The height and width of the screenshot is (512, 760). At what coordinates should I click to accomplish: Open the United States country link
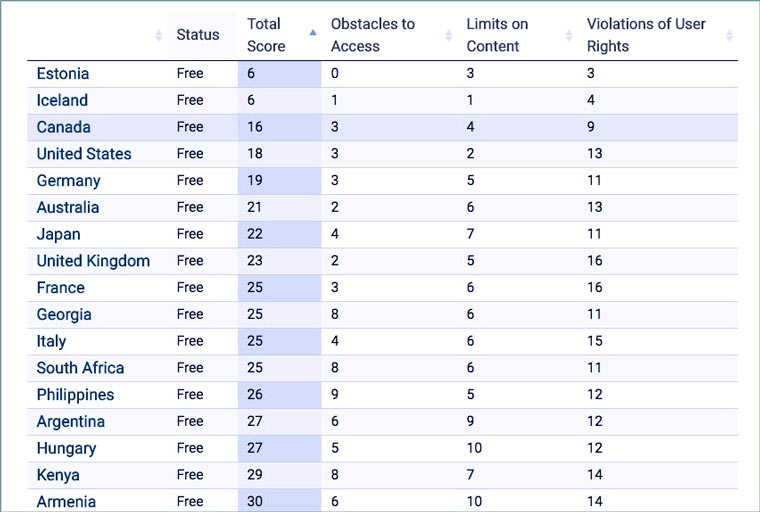click(84, 154)
